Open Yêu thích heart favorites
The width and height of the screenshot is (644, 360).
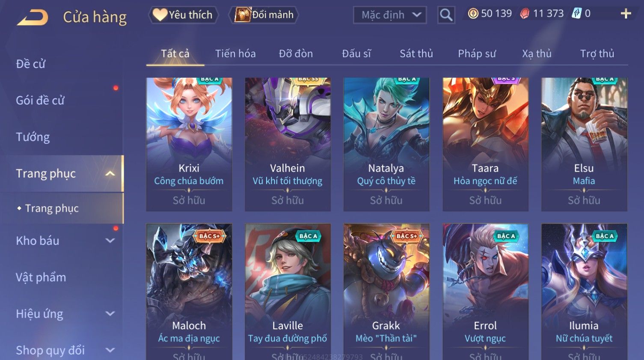point(183,15)
